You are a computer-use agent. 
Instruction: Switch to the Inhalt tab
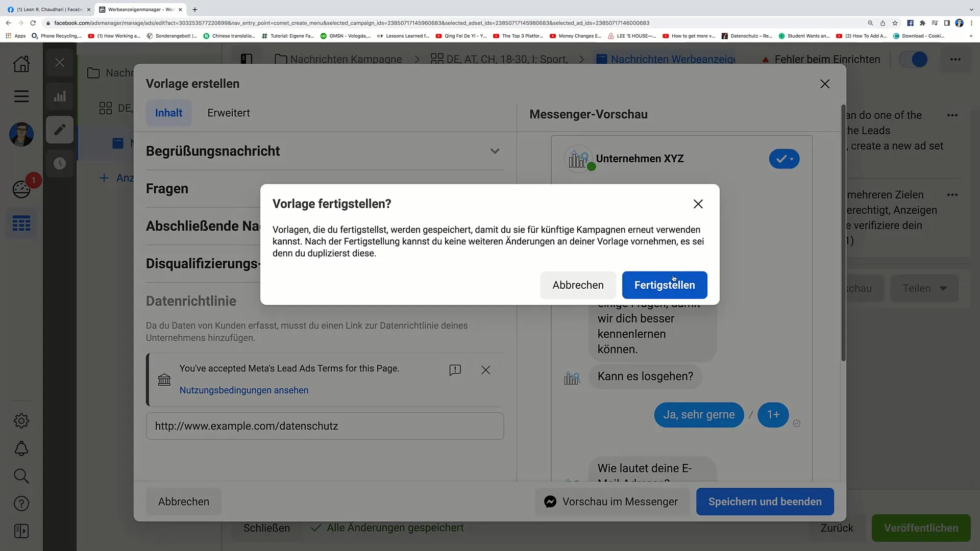[x=168, y=112]
